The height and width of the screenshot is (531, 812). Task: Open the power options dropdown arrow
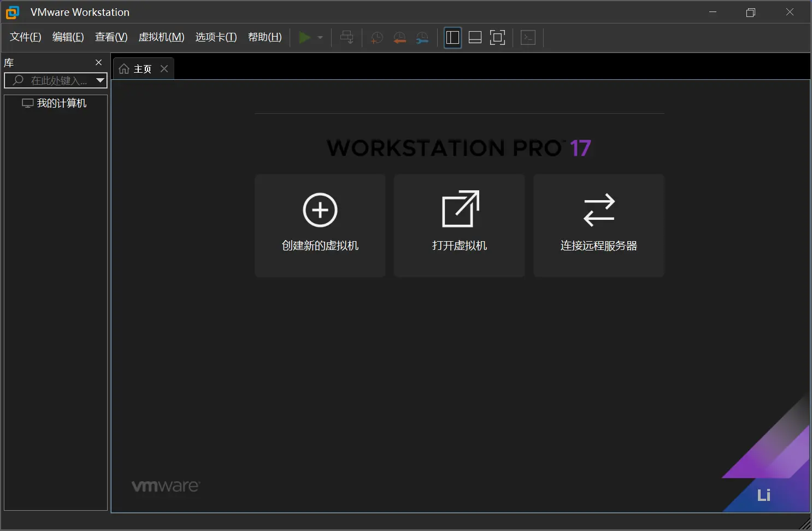320,38
